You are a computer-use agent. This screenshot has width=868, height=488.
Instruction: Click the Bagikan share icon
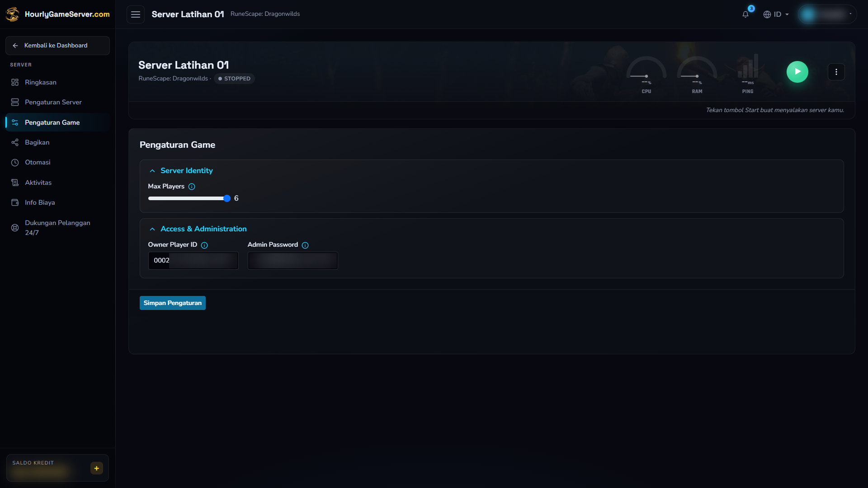click(15, 142)
